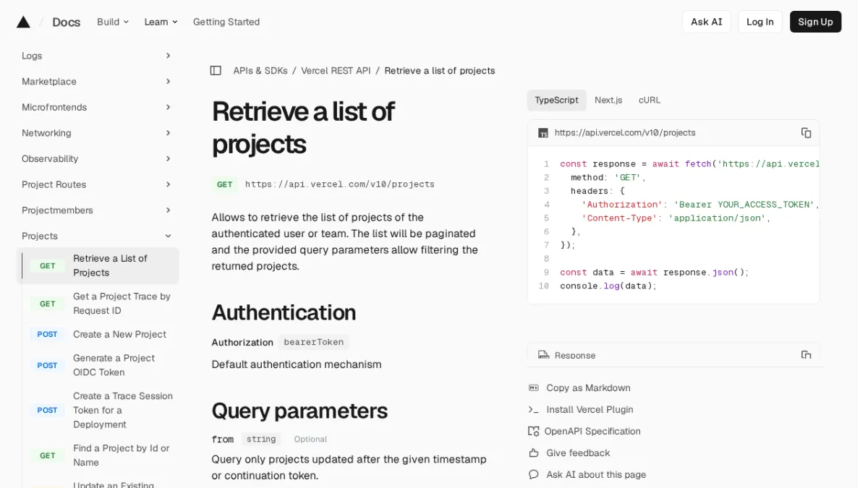Click the bearerToken type badge

[314, 342]
